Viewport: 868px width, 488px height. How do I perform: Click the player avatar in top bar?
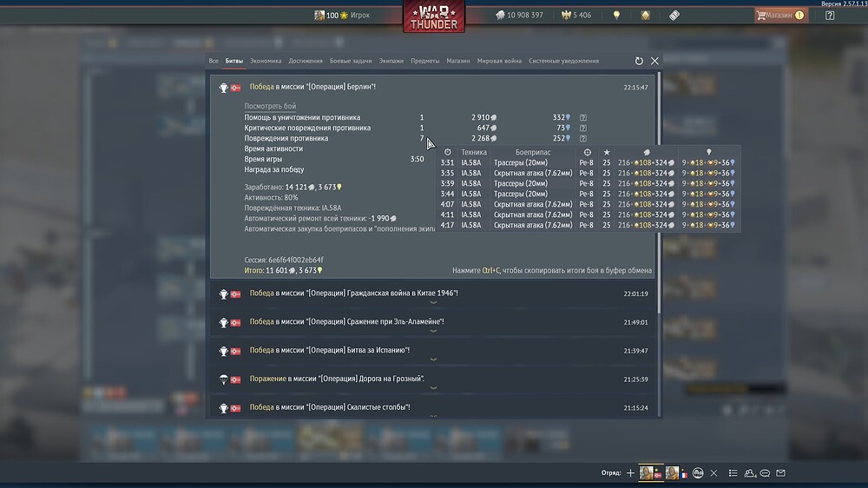coord(319,16)
